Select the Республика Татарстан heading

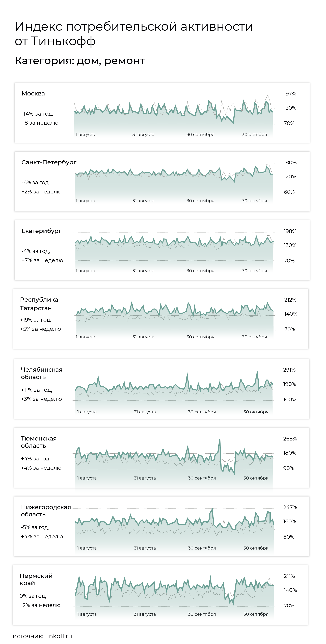pos(39,304)
